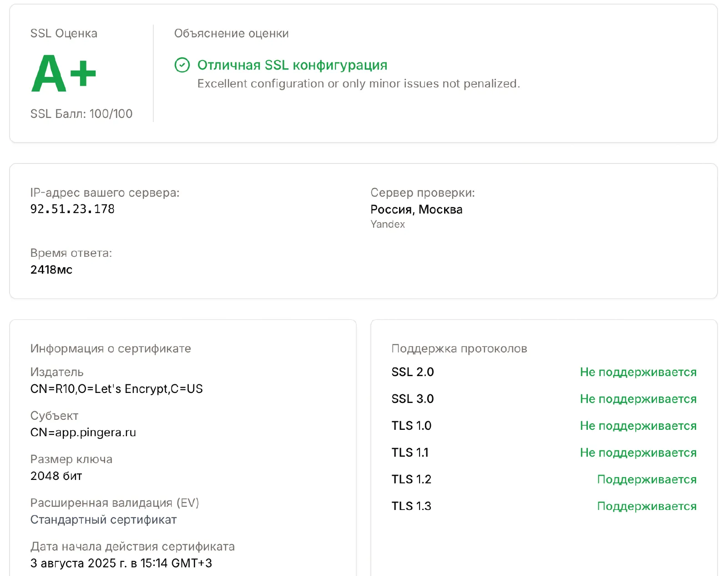Click the 'SSL 2.0' protocol name
728x576 pixels.
point(413,372)
